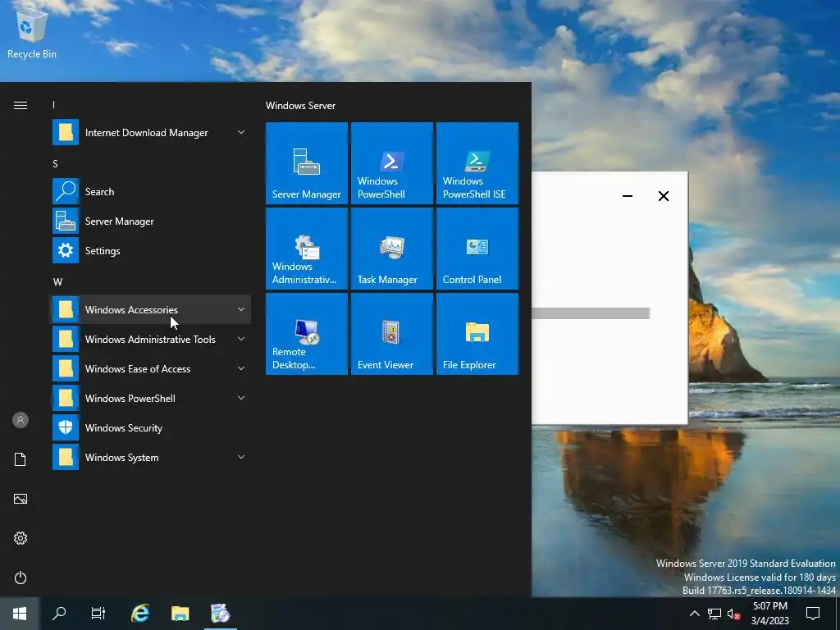The height and width of the screenshot is (630, 840).
Task: Open the Action Center notification icon
Action: coord(813,614)
